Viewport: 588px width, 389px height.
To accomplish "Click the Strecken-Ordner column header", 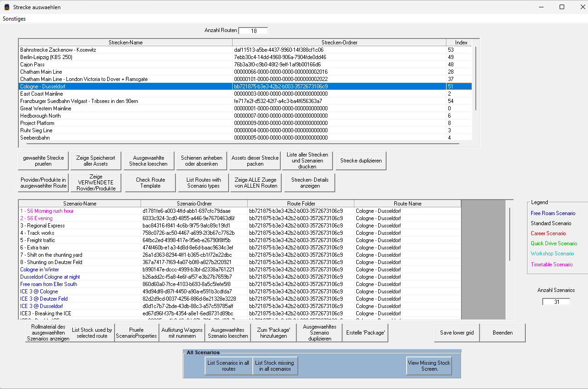I will click(x=339, y=43).
